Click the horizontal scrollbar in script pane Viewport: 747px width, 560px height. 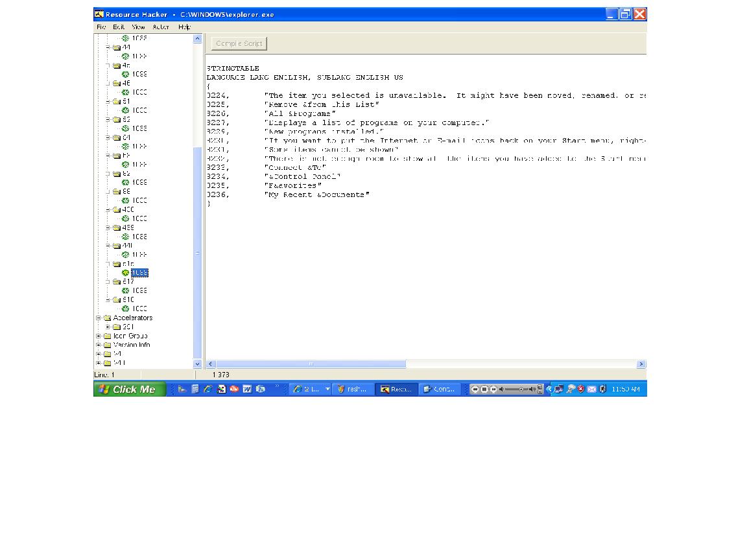tap(311, 364)
